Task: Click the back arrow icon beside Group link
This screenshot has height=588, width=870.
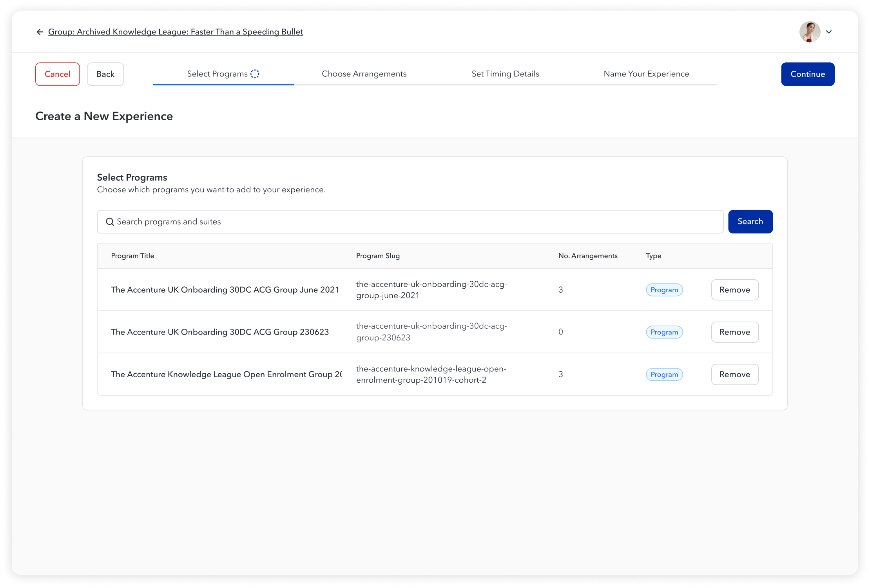Action: coord(40,32)
